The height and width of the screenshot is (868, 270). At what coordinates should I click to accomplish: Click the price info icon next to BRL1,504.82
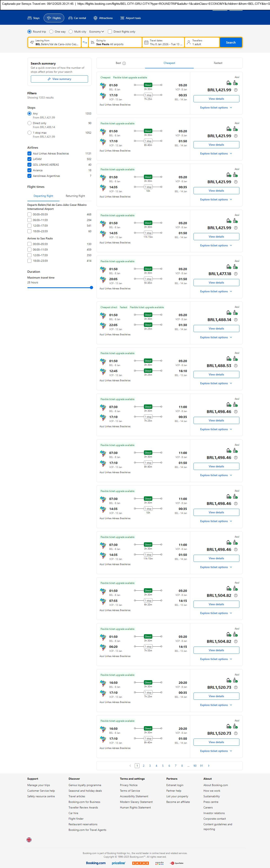(x=236, y=595)
